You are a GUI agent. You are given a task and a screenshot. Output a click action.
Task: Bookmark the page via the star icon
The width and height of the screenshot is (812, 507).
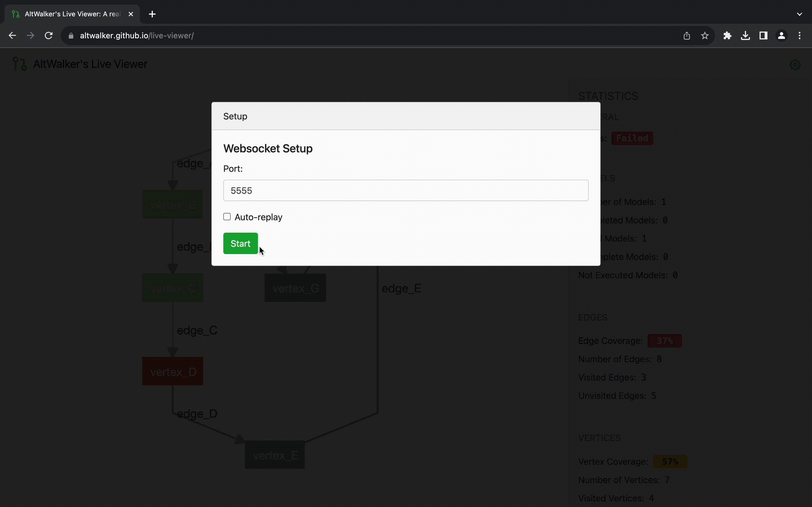coord(705,35)
